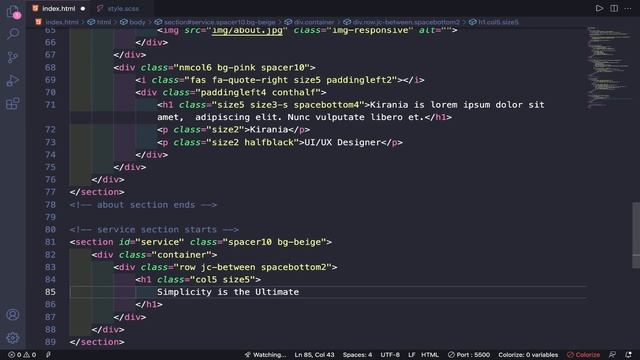Image resolution: width=640 pixels, height=360 pixels.
Task: Change indentation via Spaces: 4
Action: 357,355
